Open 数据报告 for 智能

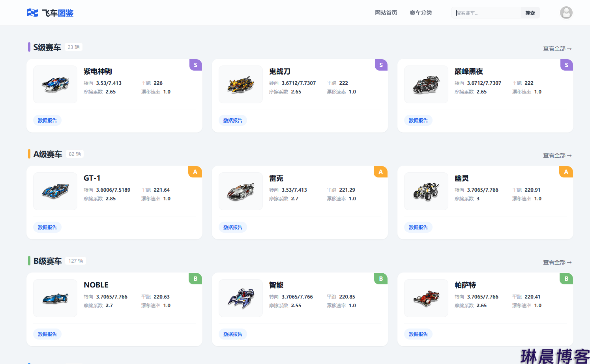click(x=232, y=334)
